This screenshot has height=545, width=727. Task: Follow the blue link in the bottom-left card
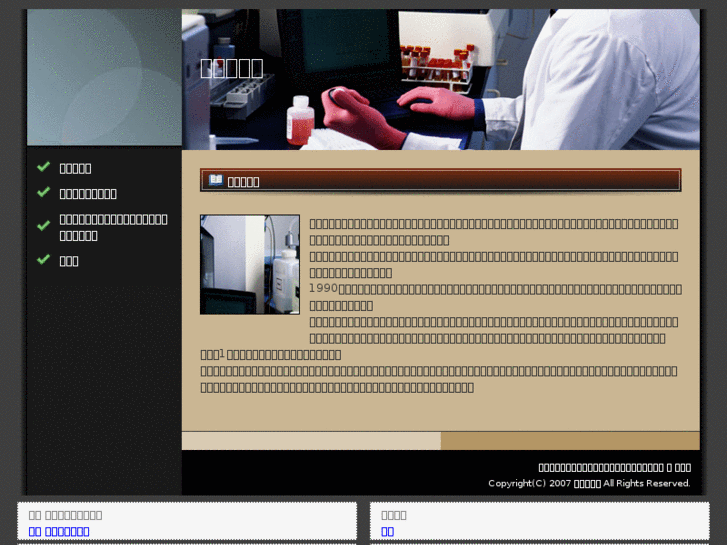point(59,532)
